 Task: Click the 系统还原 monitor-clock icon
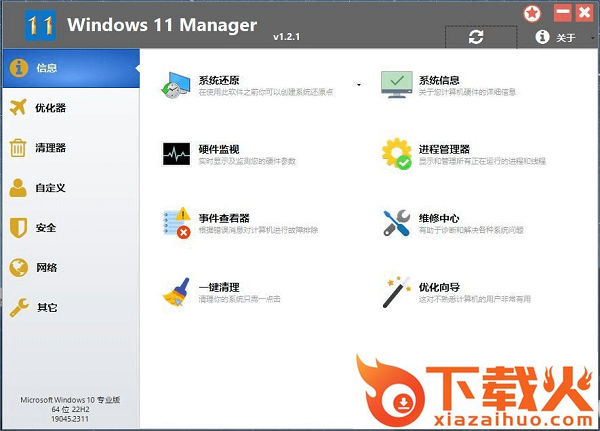tap(176, 85)
